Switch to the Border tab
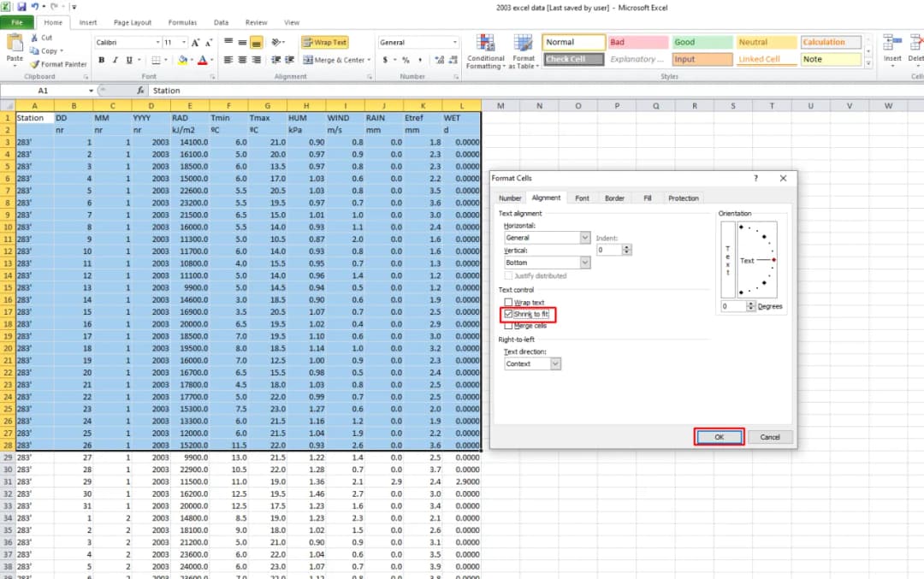Image resolution: width=924 pixels, height=579 pixels. point(614,198)
